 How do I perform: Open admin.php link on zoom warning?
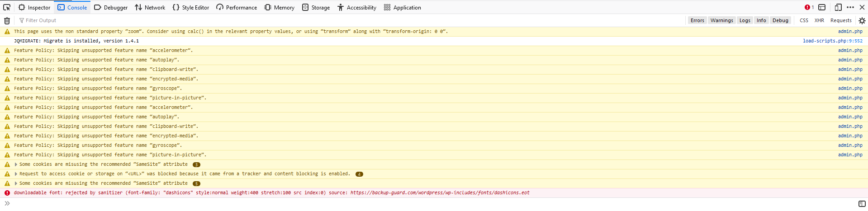[850, 32]
